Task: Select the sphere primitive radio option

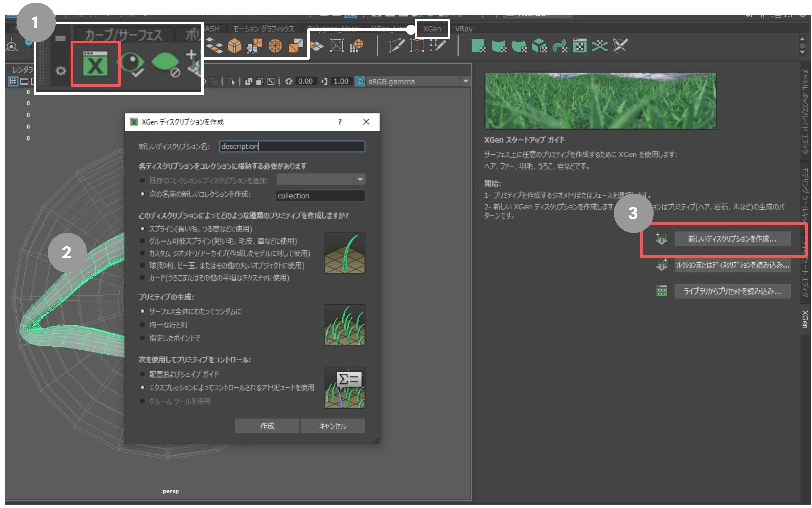Action: click(x=142, y=265)
